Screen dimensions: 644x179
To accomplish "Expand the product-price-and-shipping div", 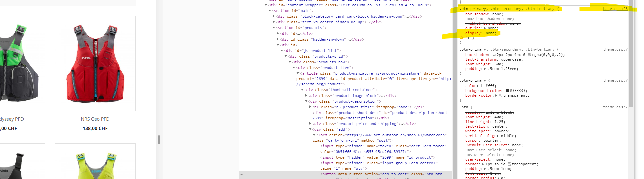I will (310, 124).
